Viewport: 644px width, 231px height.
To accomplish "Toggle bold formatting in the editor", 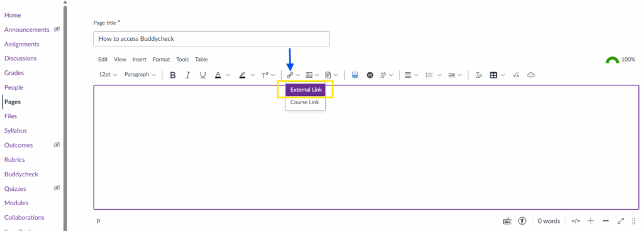I will tap(173, 75).
